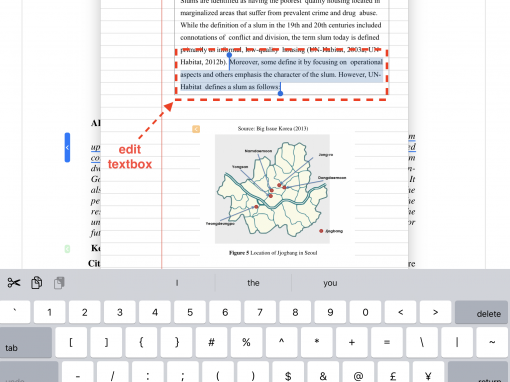Tap the copy icon on keyboard bar
Image resolution: width=510 pixels, height=382 pixels.
[x=36, y=283]
